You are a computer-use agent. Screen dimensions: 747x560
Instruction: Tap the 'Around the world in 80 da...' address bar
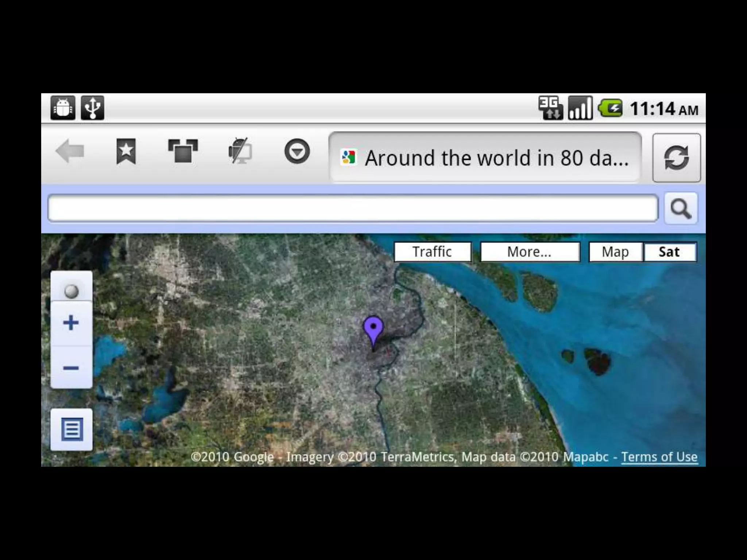coord(485,157)
